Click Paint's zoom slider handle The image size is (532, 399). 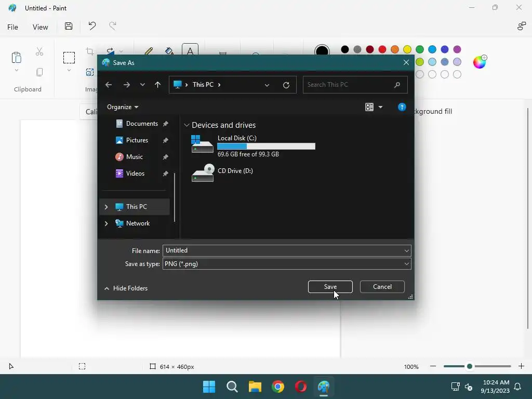tap(470, 366)
